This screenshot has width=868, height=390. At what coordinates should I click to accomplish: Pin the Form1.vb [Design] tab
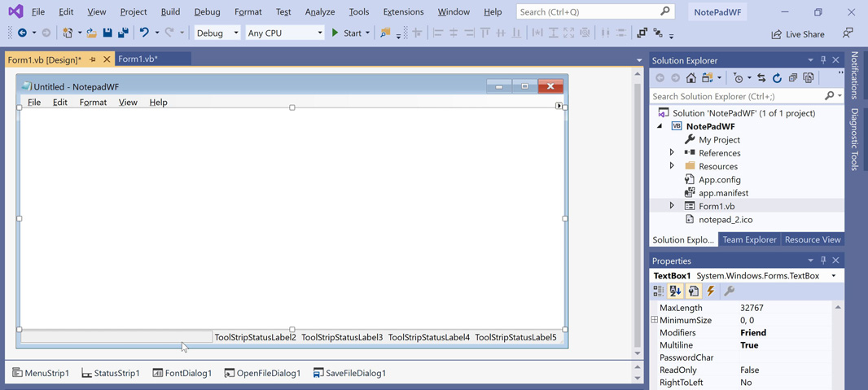(93, 60)
